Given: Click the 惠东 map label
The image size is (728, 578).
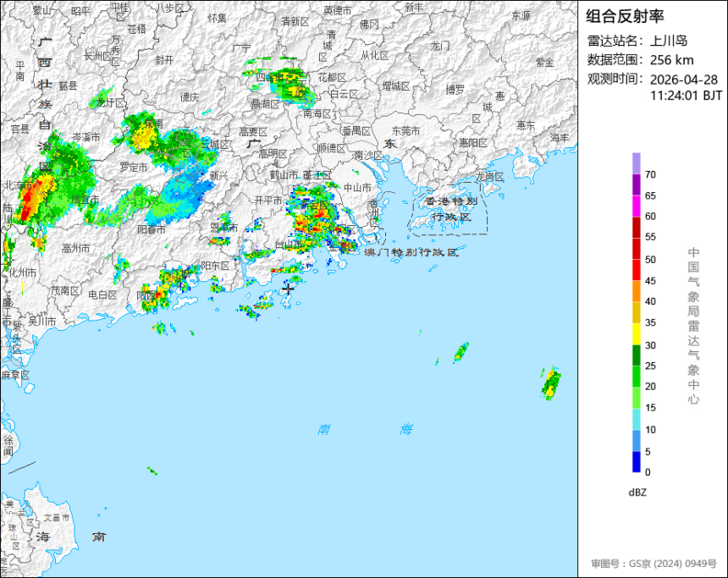Looking at the screenshot, I should (x=526, y=125).
